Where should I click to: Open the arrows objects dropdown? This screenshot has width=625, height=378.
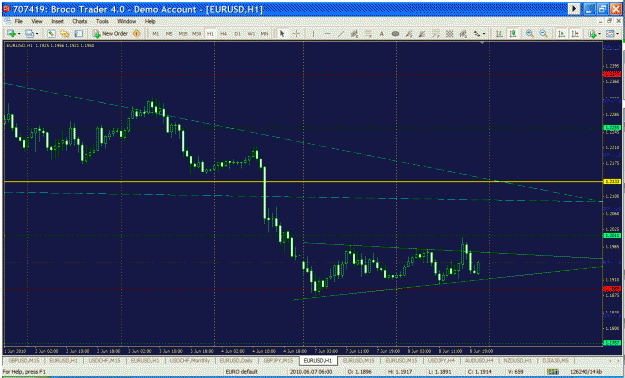484,34
